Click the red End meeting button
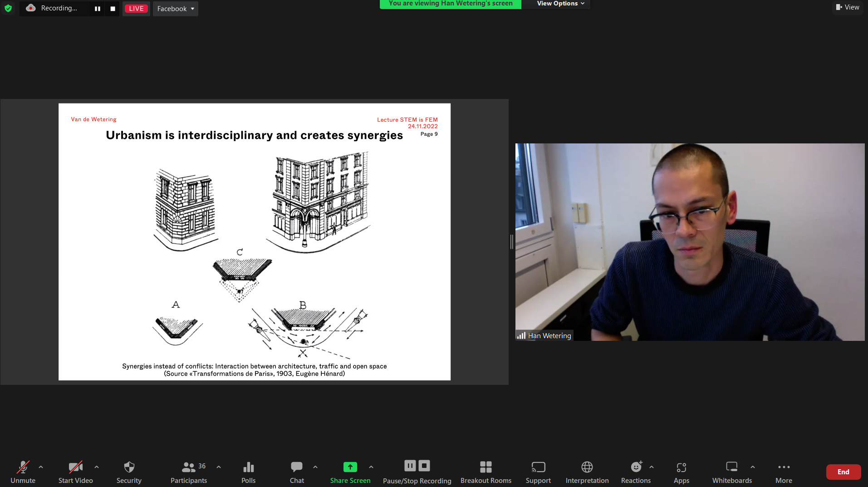 pyautogui.click(x=843, y=472)
